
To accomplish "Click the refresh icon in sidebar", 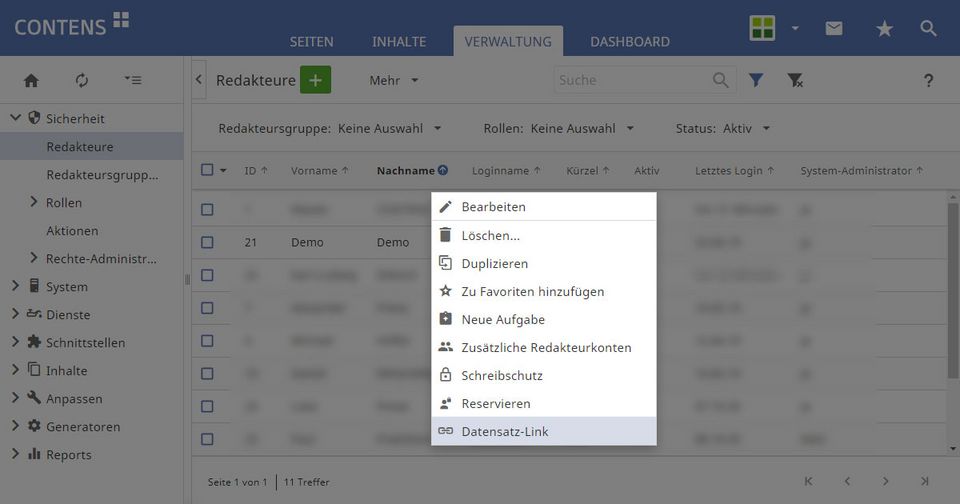I will (x=82, y=80).
